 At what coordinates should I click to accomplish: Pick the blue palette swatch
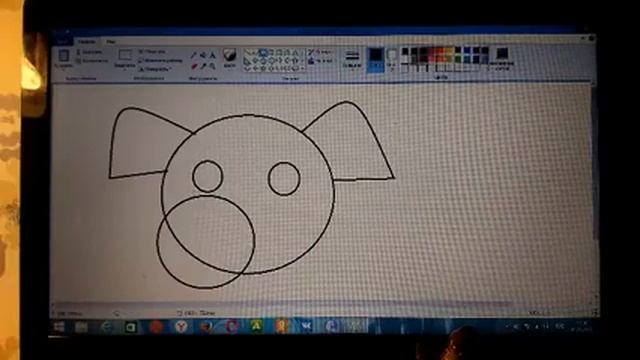tap(467, 51)
